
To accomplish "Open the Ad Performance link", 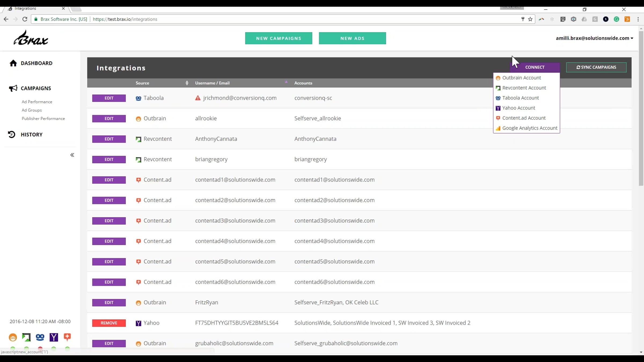I will pyautogui.click(x=37, y=102).
